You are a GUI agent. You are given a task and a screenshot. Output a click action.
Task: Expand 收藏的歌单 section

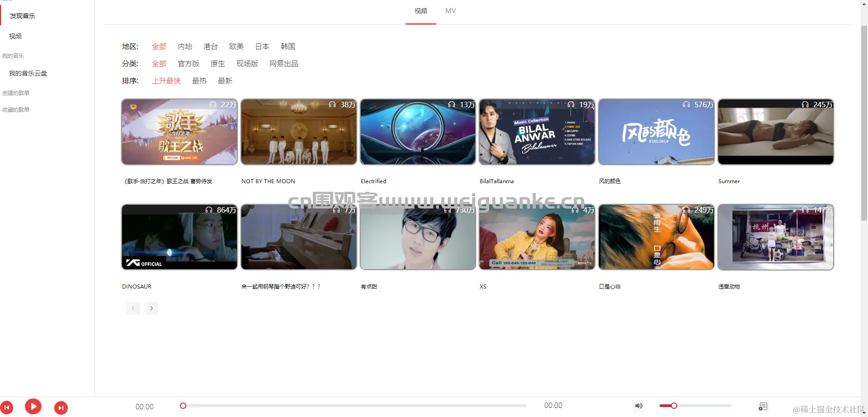pos(16,109)
